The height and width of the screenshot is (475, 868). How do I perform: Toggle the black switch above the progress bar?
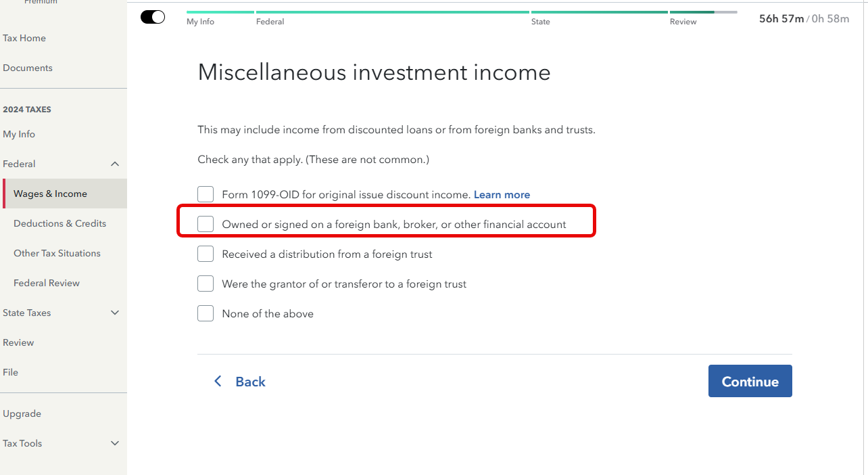click(153, 18)
